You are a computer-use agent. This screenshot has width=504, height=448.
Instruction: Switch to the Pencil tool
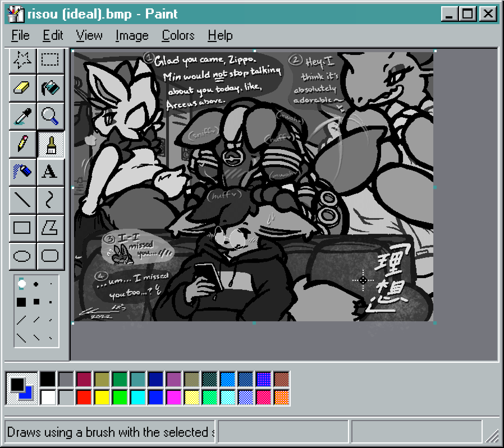[22, 144]
